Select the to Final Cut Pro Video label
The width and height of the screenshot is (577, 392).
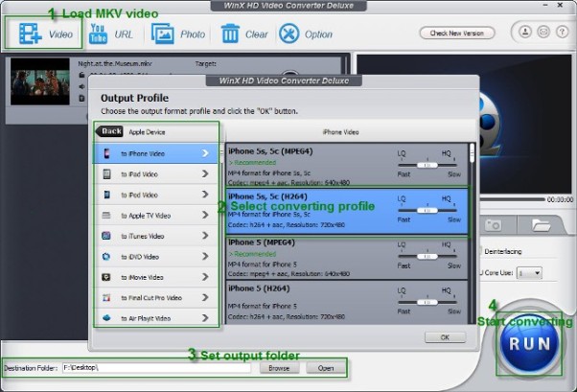pyautogui.click(x=151, y=298)
